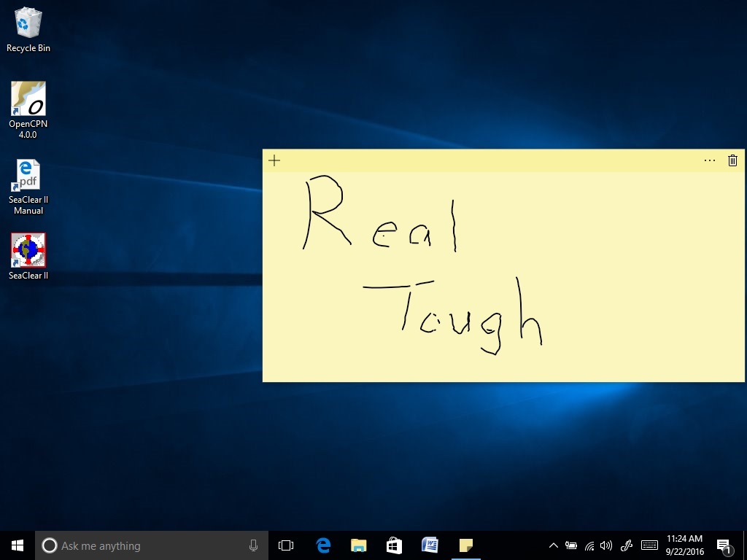
Task: Activate Cortana microphone in the search box
Action: pyautogui.click(x=253, y=545)
